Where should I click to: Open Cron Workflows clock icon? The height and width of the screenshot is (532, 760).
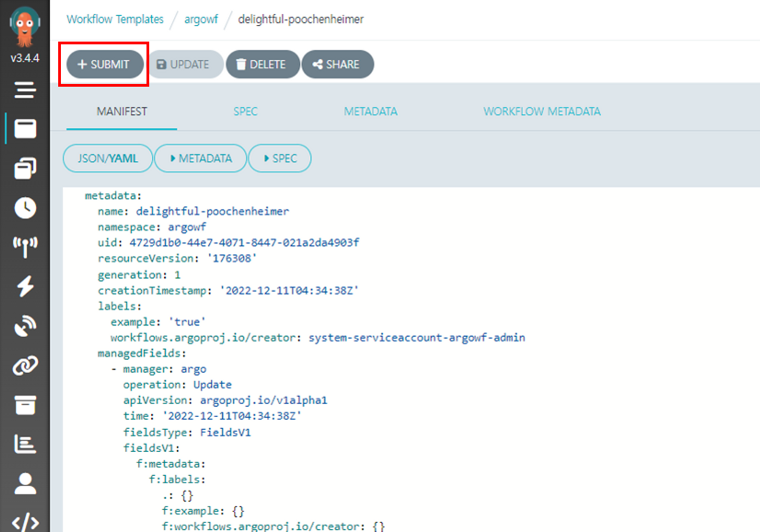pos(25,208)
